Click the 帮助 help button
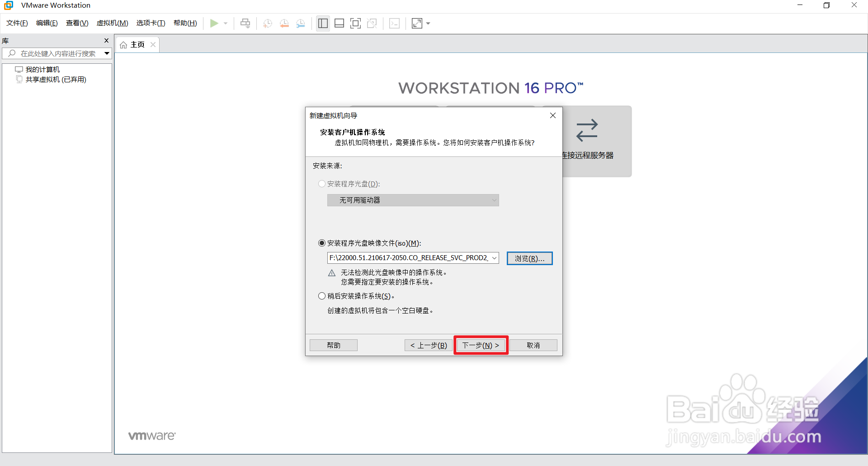Viewport: 868px width, 466px height. [334, 345]
